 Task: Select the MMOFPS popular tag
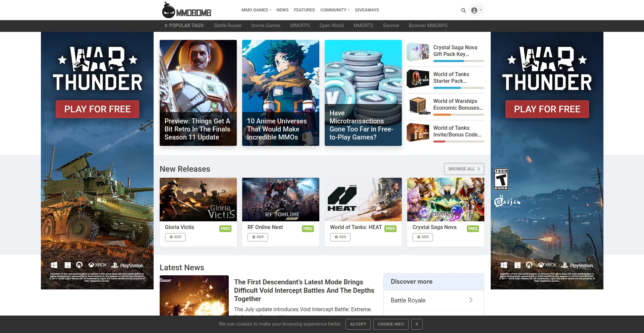click(x=300, y=25)
